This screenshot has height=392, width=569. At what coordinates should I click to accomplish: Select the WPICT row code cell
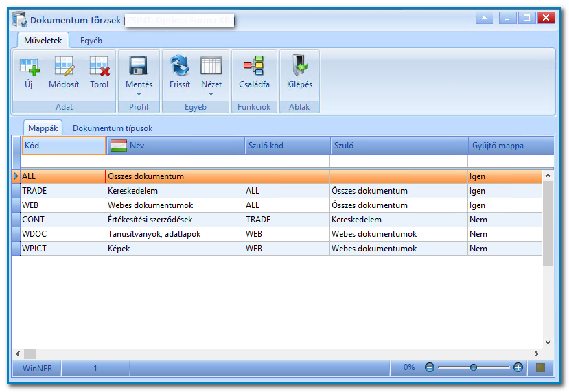click(x=63, y=249)
